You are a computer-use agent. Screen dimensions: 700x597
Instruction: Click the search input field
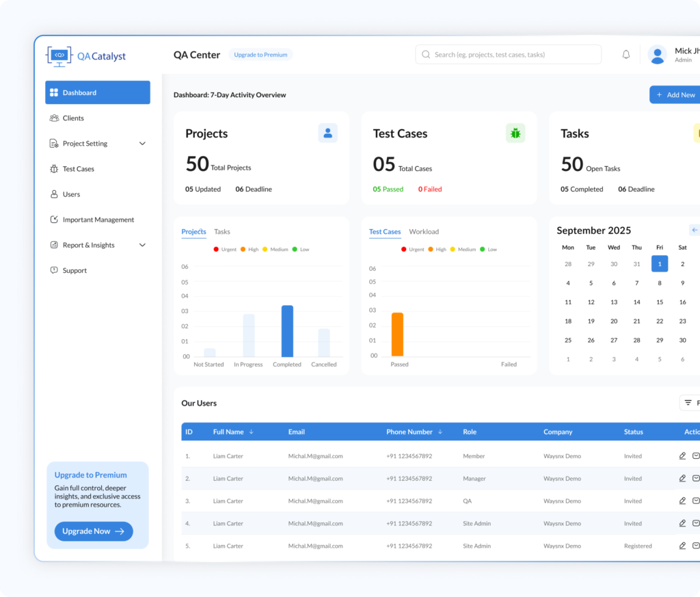click(508, 55)
